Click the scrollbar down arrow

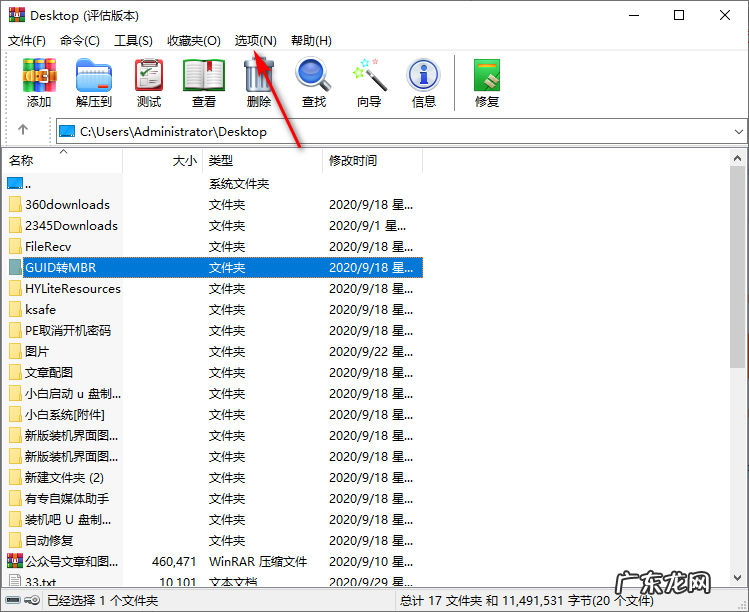point(738,578)
